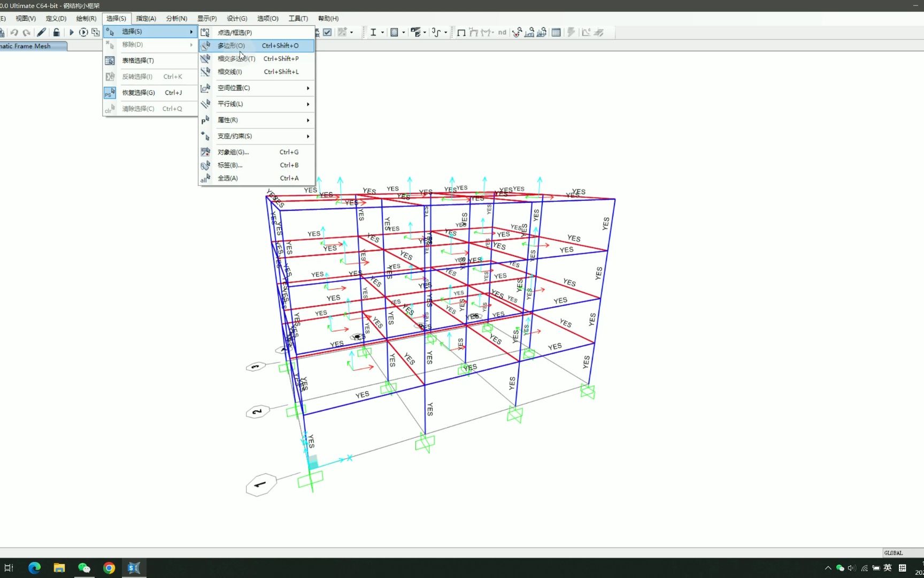This screenshot has width=924, height=578.
Task: Open 表格选择(T) table selection
Action: (138, 60)
